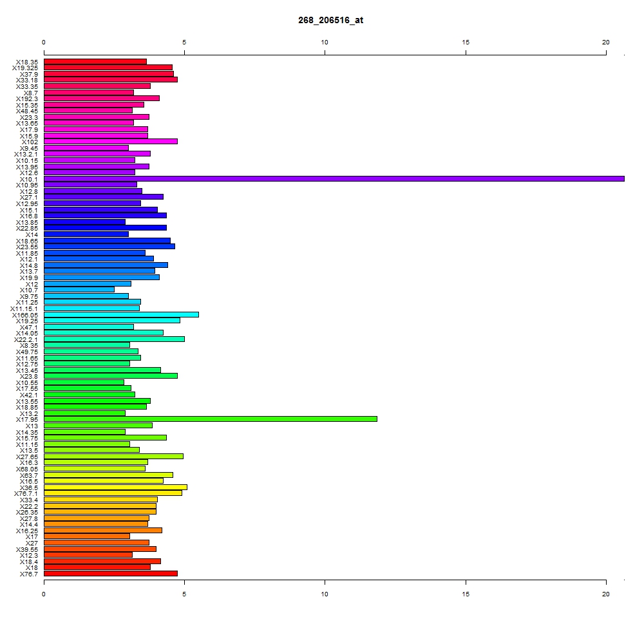The height and width of the screenshot is (644, 644).
Task: Click the yellow-green X27.65 bar
Action: (113, 457)
